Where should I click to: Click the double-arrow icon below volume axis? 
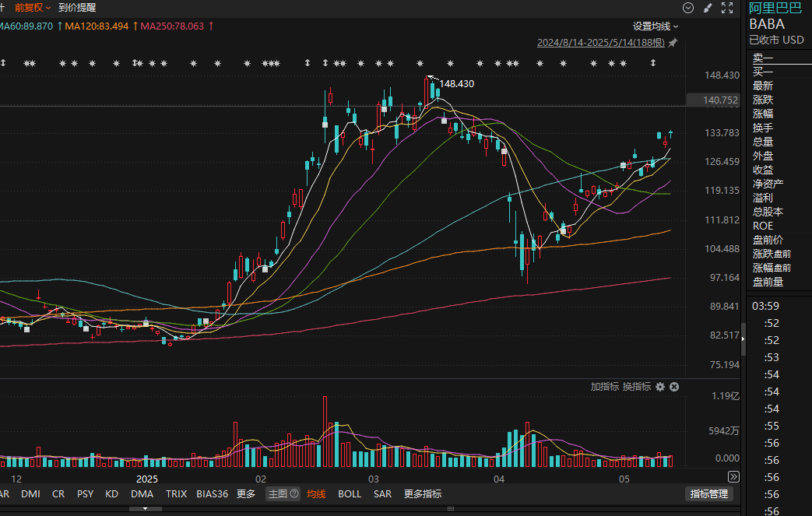point(733,476)
